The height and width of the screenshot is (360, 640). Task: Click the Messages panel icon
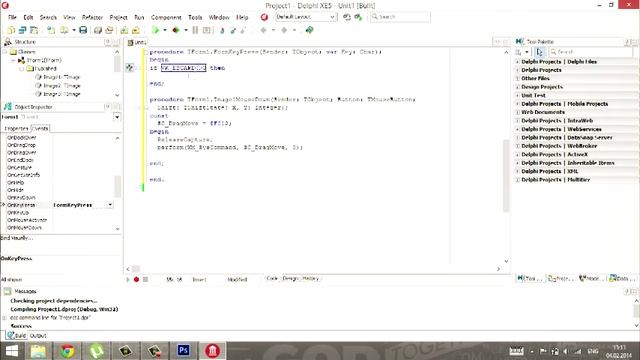click(x=7, y=291)
